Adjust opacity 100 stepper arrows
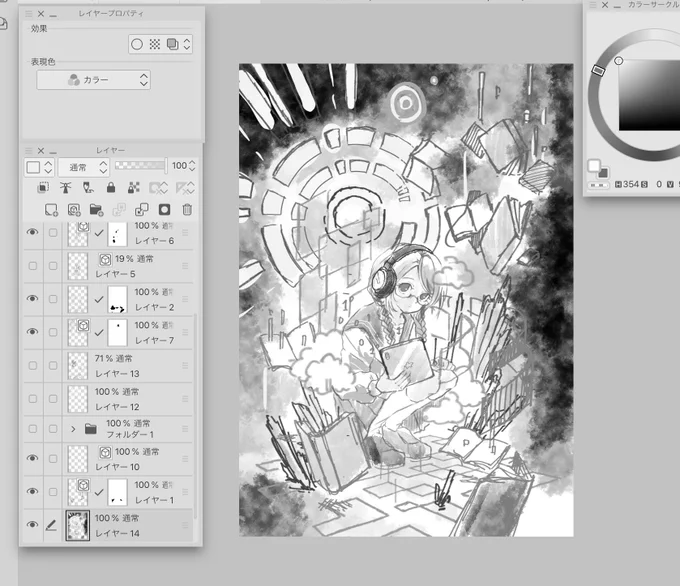The width and height of the screenshot is (680, 586). tap(193, 166)
